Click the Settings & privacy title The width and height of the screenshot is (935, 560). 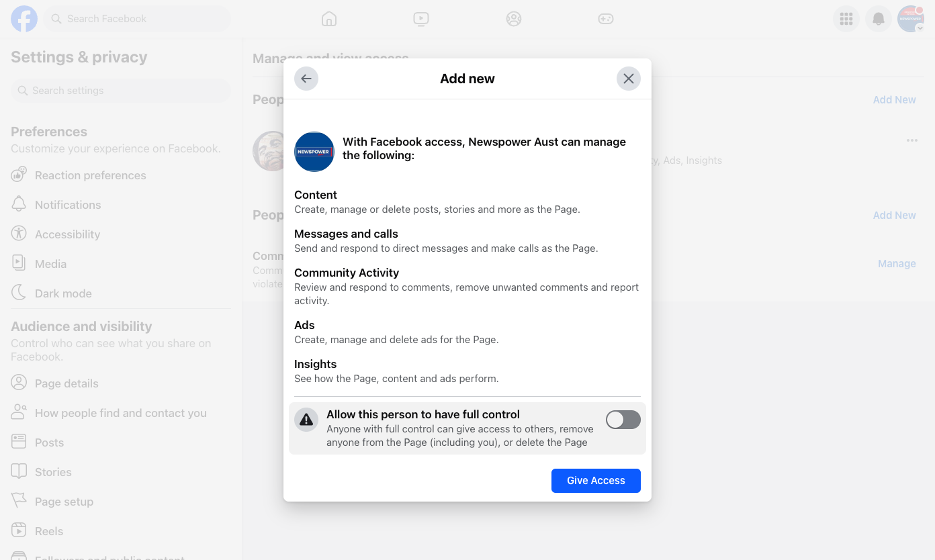(x=79, y=57)
